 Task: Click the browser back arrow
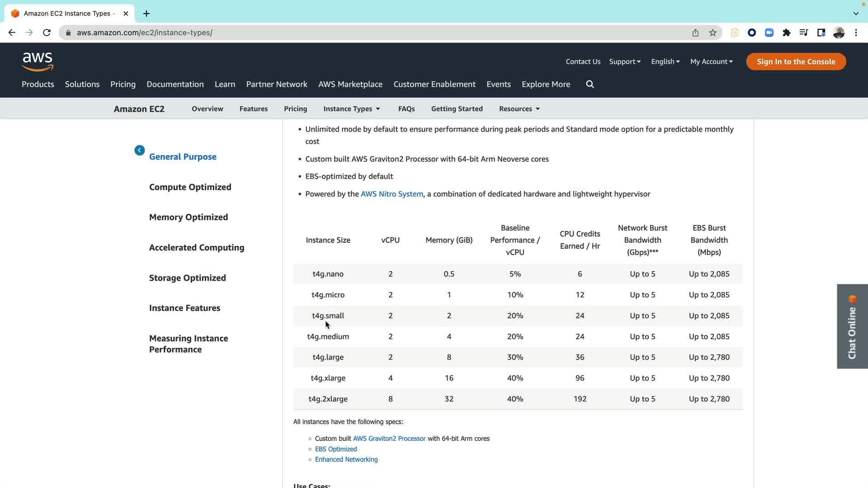click(x=12, y=33)
